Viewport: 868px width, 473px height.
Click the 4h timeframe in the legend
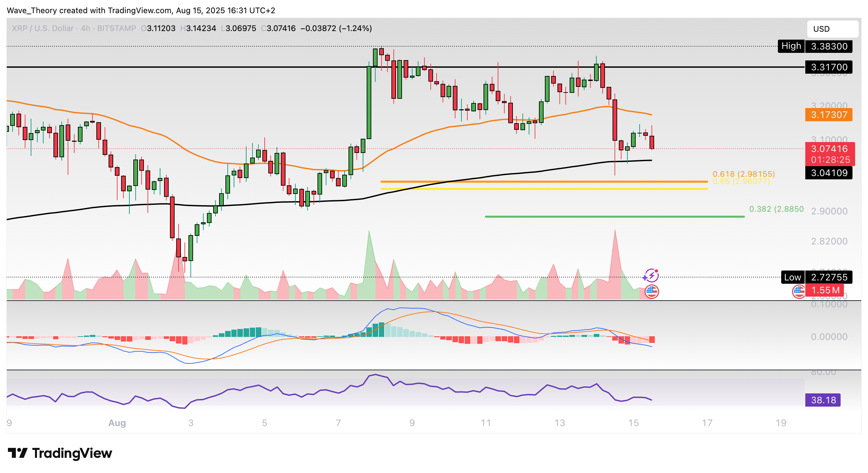[85, 28]
